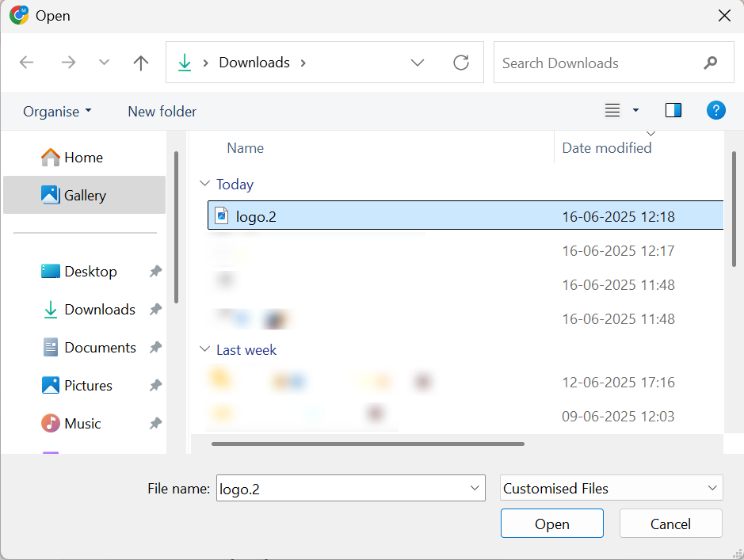
Task: Sort by the Date modified column
Action: point(606,148)
